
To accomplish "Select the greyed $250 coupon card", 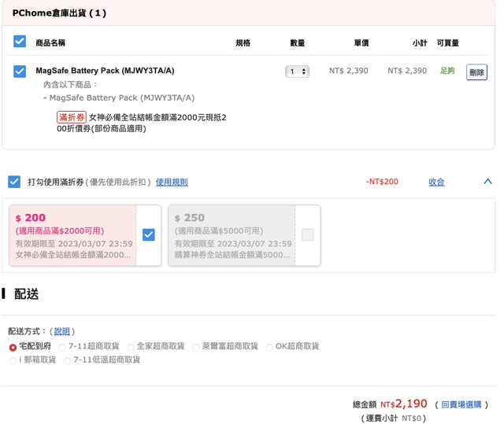I will [244, 235].
